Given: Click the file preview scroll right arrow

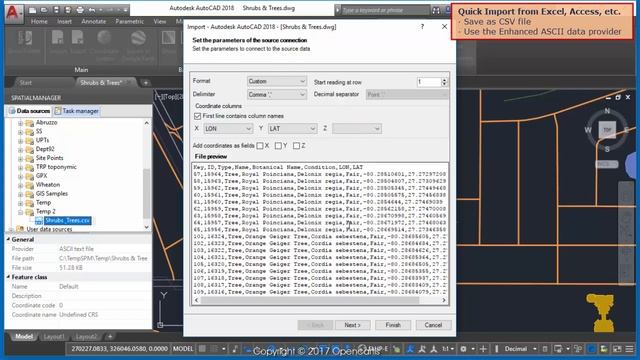Looking at the screenshot, I should pyautogui.click(x=444, y=300).
